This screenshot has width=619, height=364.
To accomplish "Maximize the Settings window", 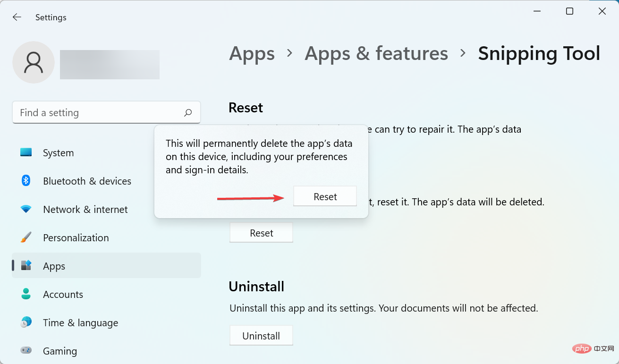I will [570, 11].
